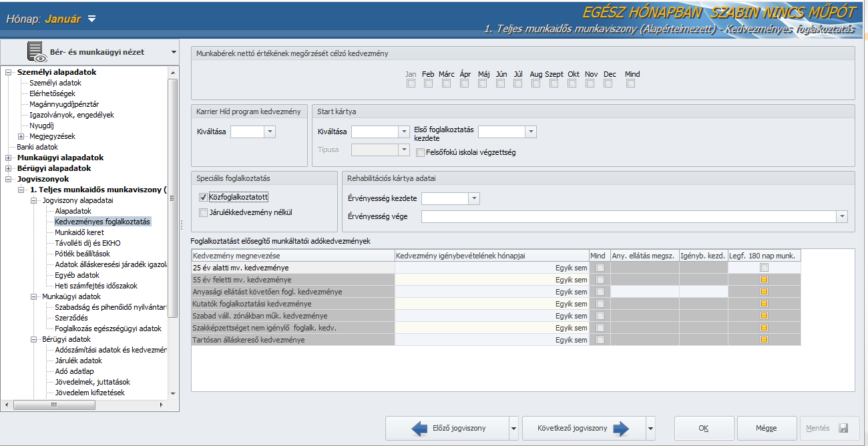Select the Magánnyugdíjpénztár tree item
The image size is (868, 446).
[x=64, y=104]
